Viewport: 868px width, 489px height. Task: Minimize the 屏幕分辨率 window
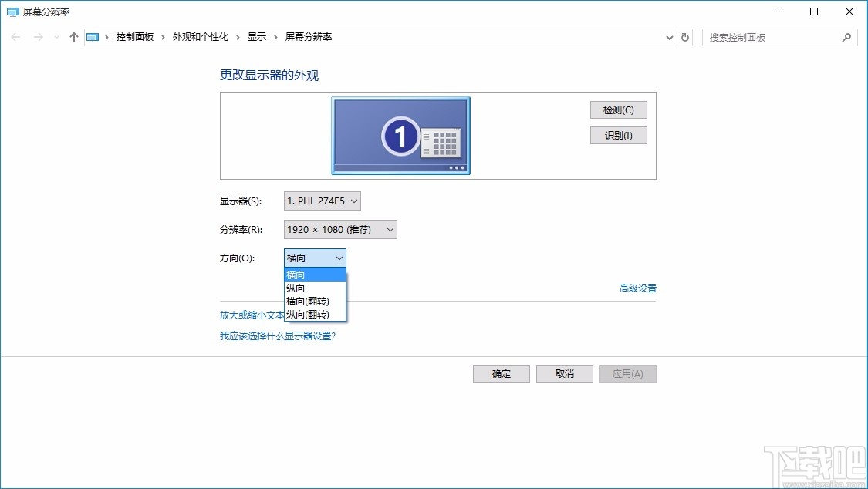779,12
